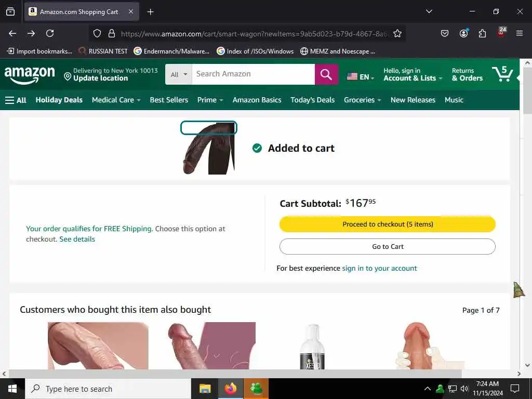This screenshot has height=399, width=532.
Task: Open the extension showing badge 24
Action: click(x=501, y=32)
